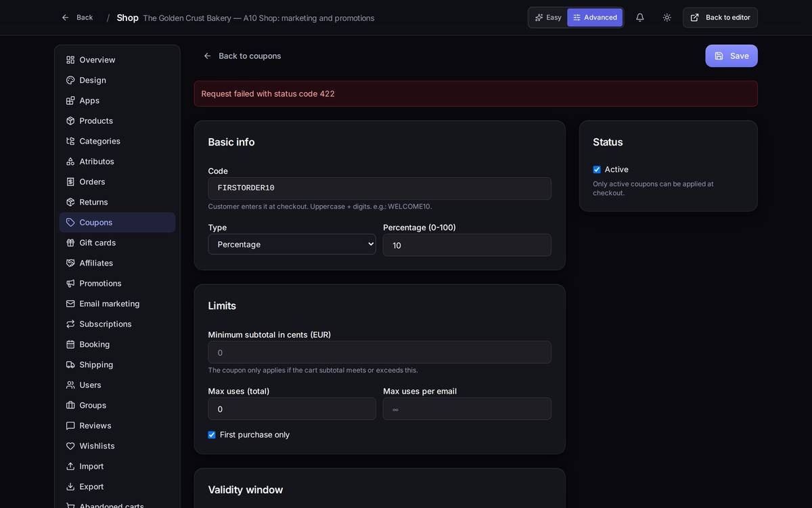812x508 pixels.
Task: Click the 'Request failed with status code 422' message
Action: pyautogui.click(x=268, y=93)
